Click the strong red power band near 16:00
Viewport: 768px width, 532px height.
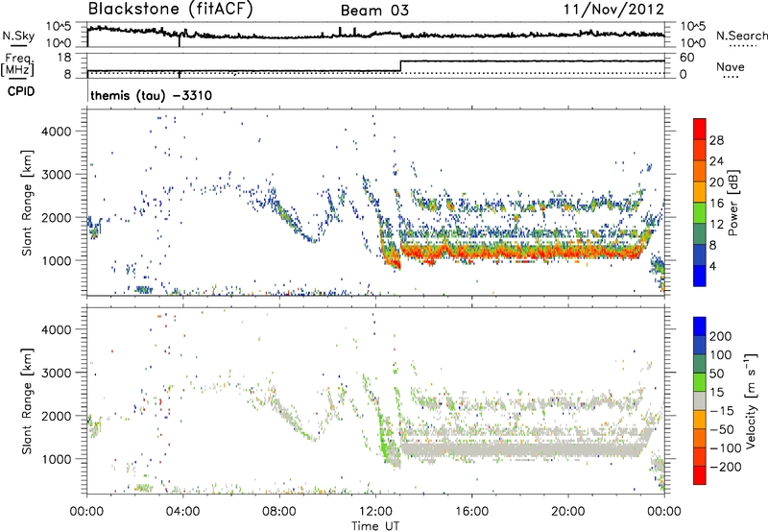(471, 253)
